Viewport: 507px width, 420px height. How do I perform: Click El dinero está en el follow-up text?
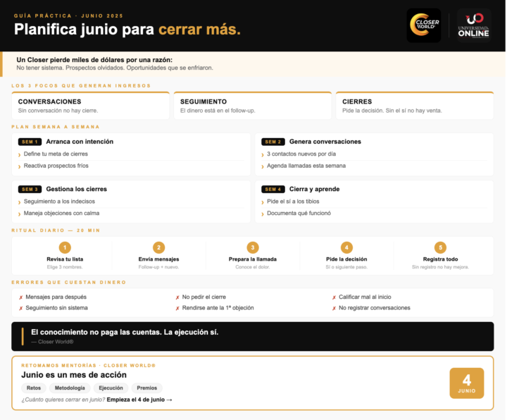(218, 111)
